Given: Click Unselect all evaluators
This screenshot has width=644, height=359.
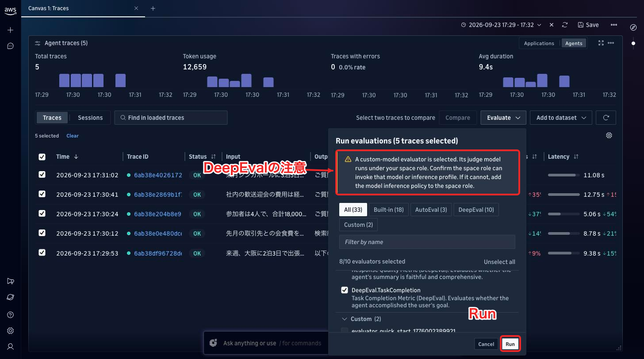Looking at the screenshot, I should coord(499,261).
